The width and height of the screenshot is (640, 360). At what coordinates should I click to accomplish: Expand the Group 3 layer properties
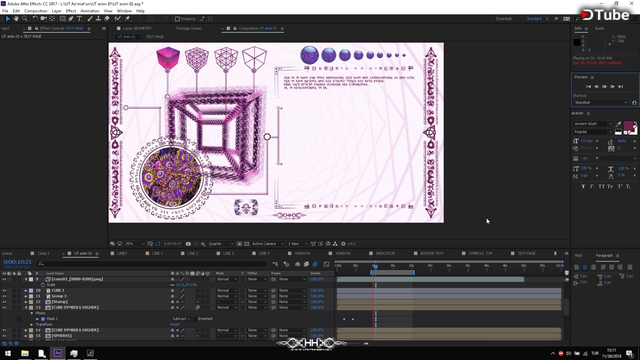pyautogui.click(x=26, y=296)
